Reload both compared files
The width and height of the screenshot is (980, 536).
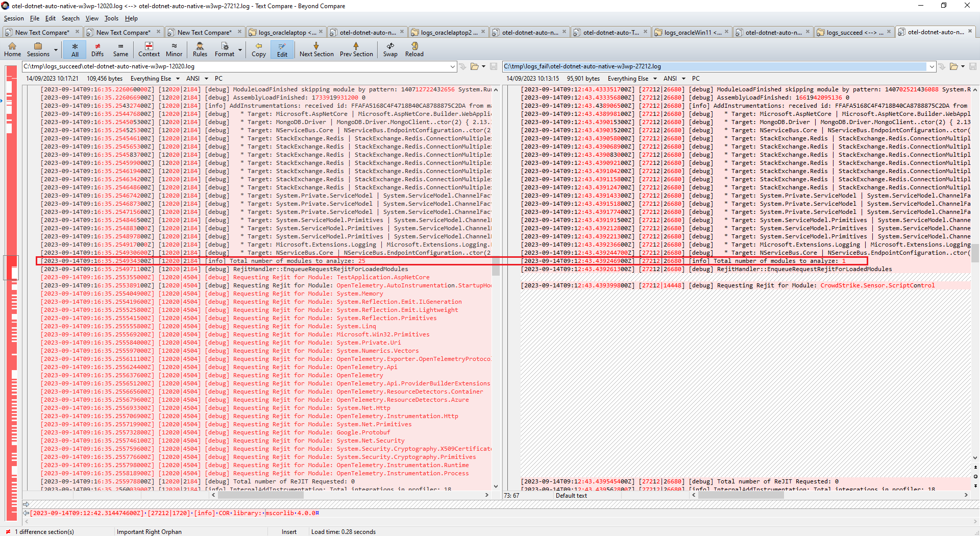(414, 50)
